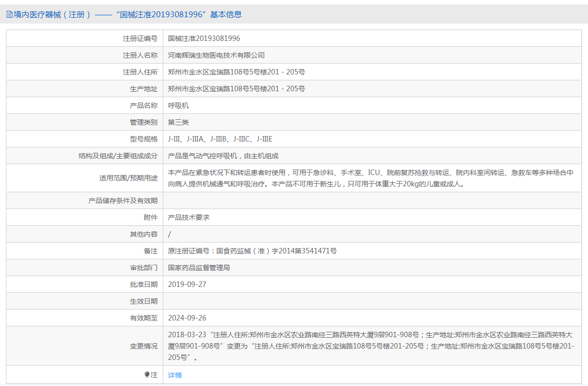The width and height of the screenshot is (588, 386).
Task: Click the 生效日期 label
Action: (x=144, y=301)
